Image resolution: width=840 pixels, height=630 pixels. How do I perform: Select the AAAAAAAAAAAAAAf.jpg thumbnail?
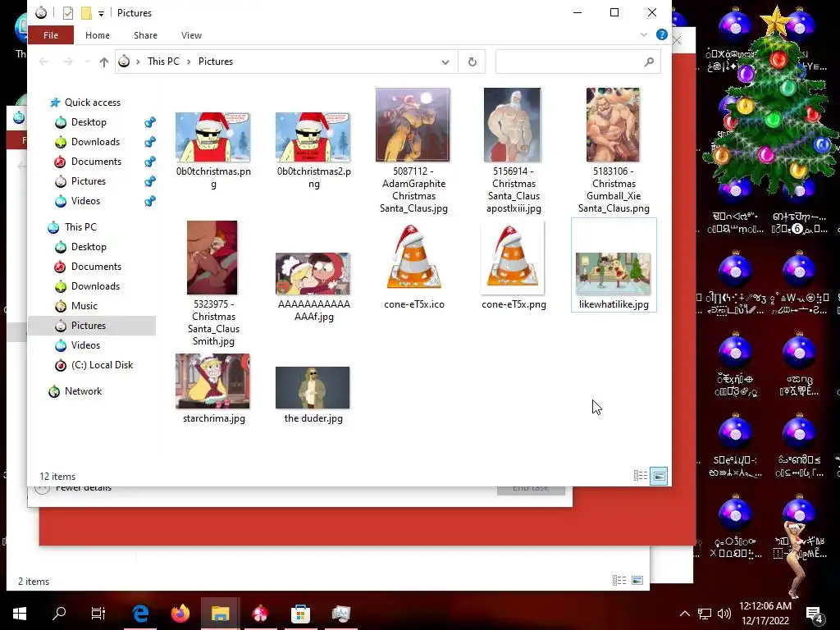tap(313, 274)
